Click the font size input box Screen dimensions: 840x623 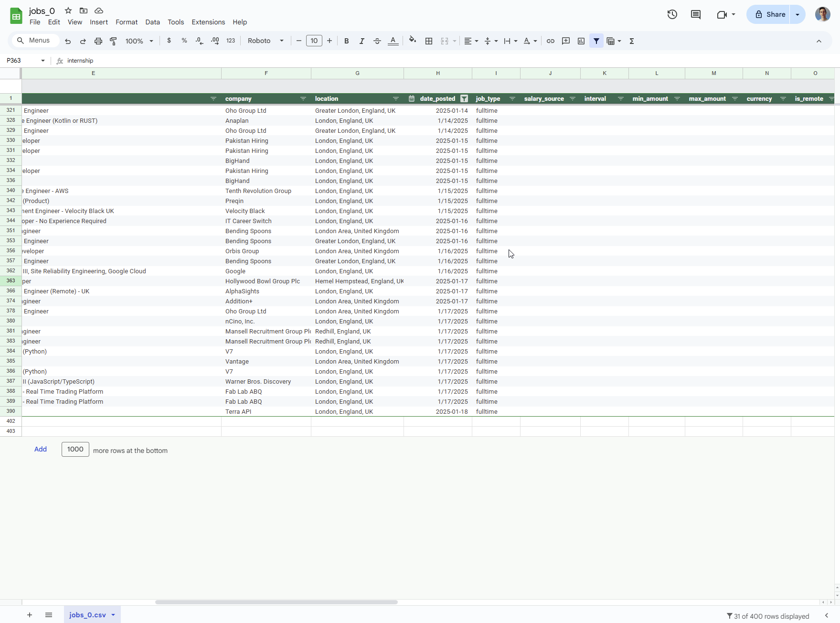[x=314, y=41]
